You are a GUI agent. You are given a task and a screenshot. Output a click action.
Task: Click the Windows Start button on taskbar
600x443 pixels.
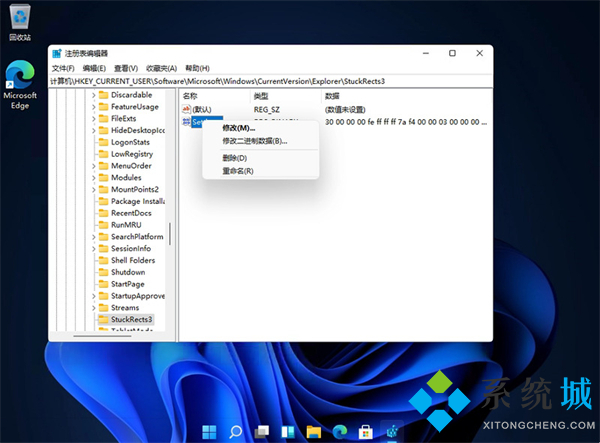click(209, 432)
